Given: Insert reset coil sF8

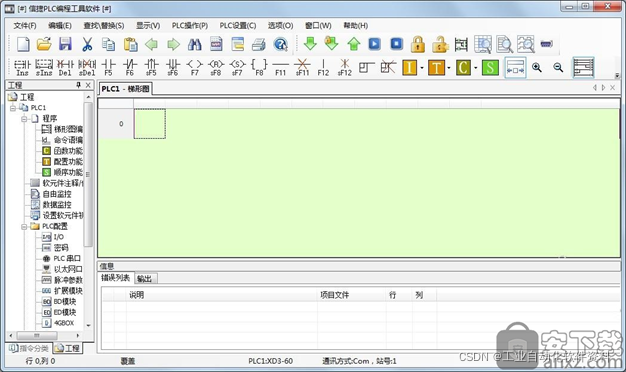Looking at the screenshot, I should pyautogui.click(x=216, y=67).
